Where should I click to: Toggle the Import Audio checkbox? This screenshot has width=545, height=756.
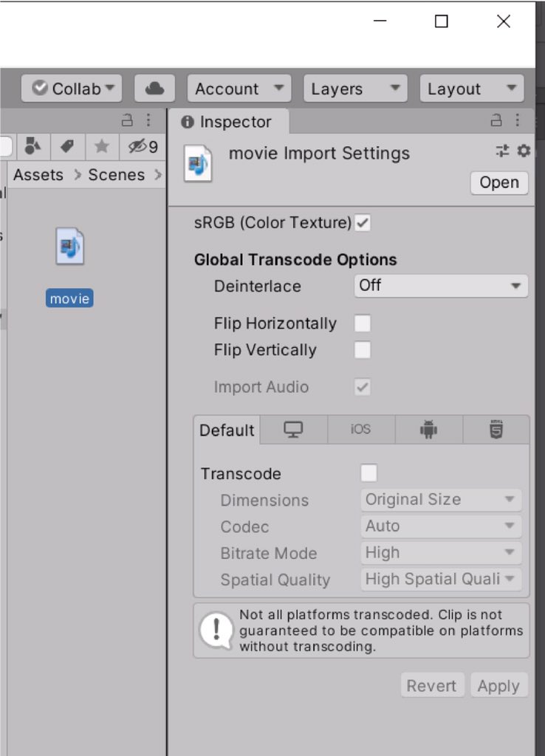pyautogui.click(x=363, y=387)
